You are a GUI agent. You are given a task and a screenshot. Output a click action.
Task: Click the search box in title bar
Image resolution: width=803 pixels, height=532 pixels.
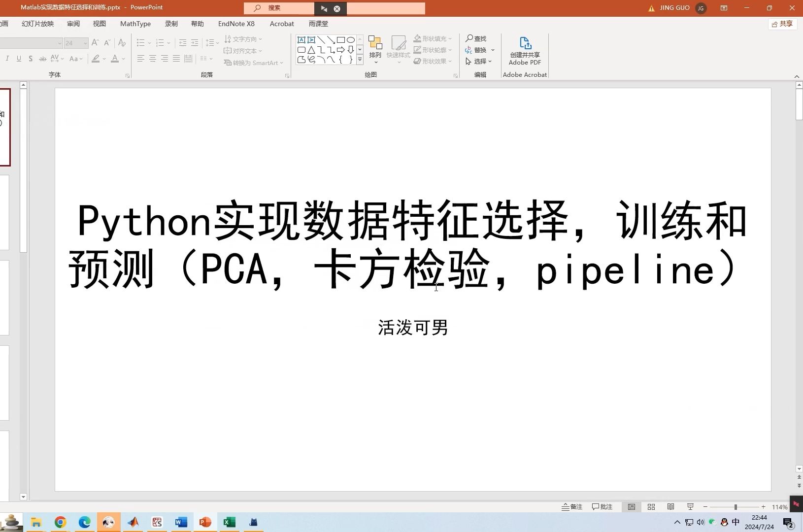click(x=335, y=8)
